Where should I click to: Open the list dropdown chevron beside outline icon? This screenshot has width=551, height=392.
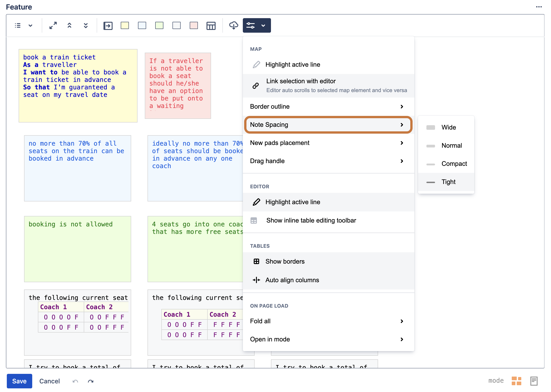30,25
